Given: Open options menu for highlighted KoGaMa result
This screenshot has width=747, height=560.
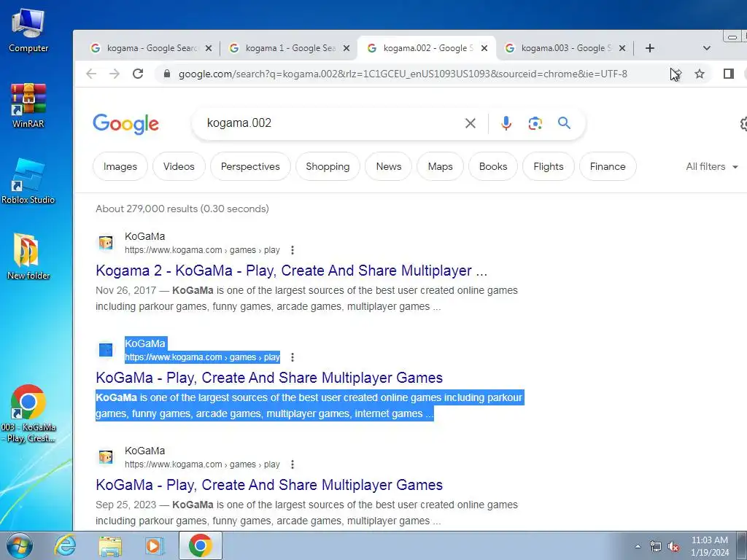Looking at the screenshot, I should pos(293,357).
